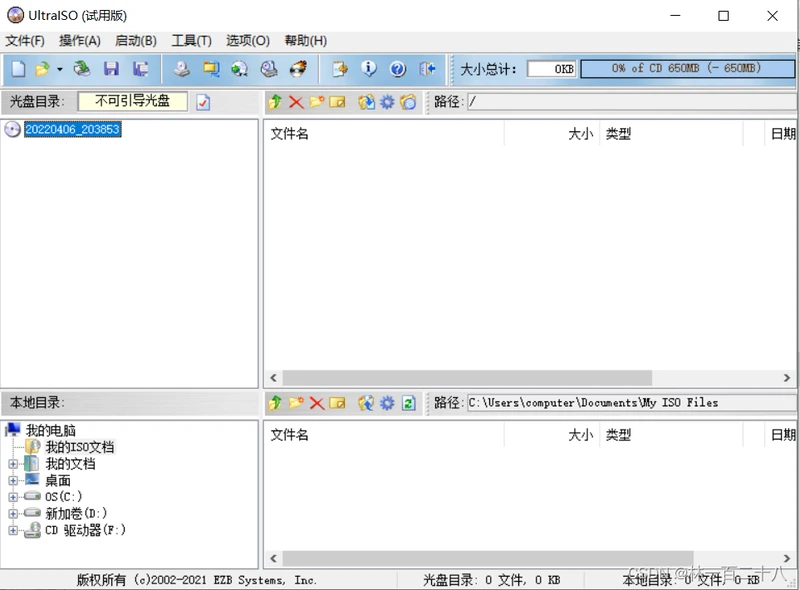
Task: Click the red X delete icon in local toolbar
Action: coord(317,403)
